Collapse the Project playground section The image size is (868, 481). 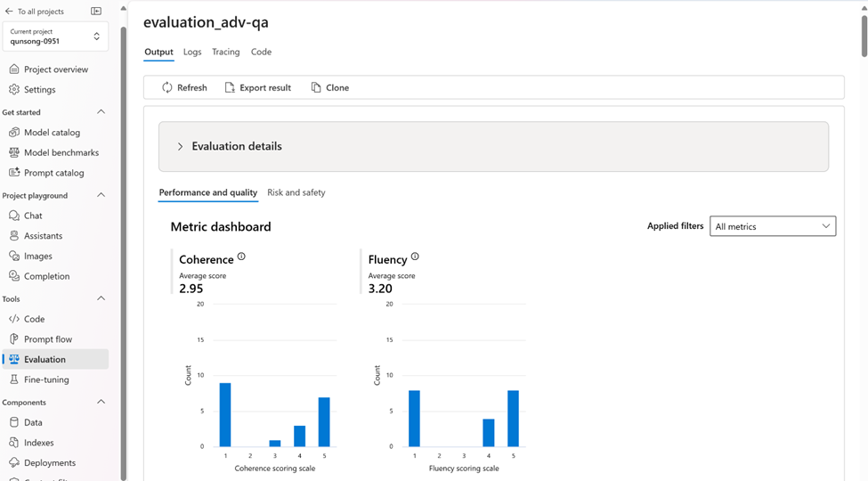coord(101,195)
